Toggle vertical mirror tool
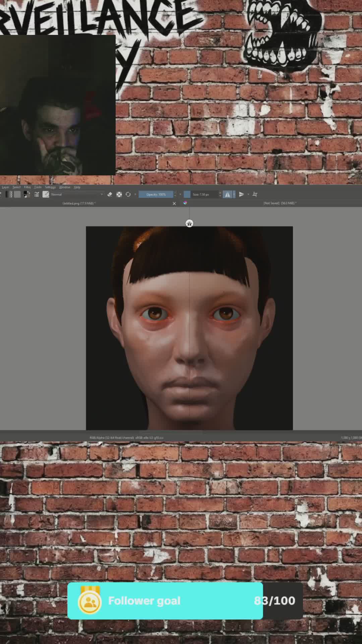The height and width of the screenshot is (644, 362). tap(241, 194)
